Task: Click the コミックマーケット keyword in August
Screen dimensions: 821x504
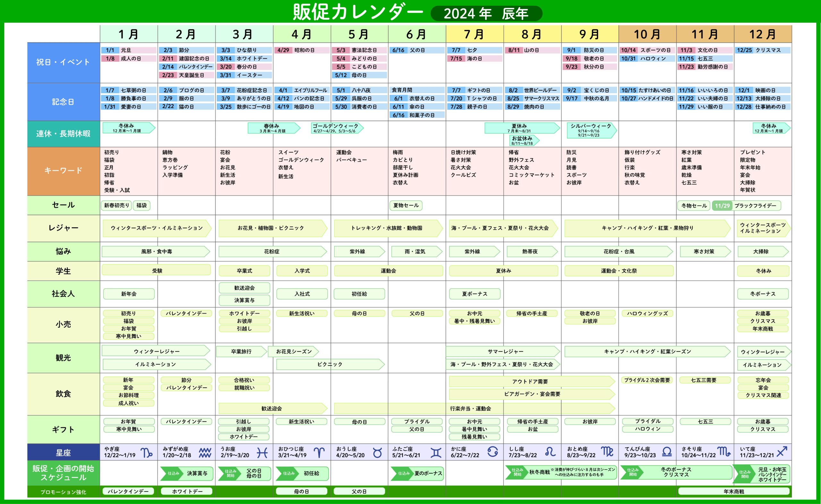Action: [532, 175]
